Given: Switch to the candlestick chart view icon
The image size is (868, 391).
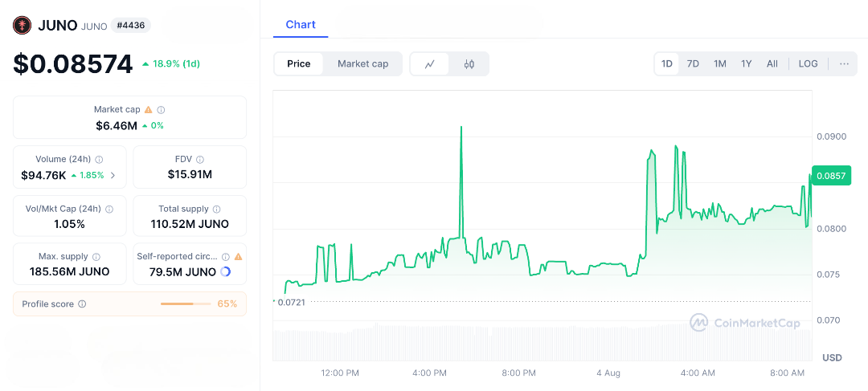Looking at the screenshot, I should [469, 63].
